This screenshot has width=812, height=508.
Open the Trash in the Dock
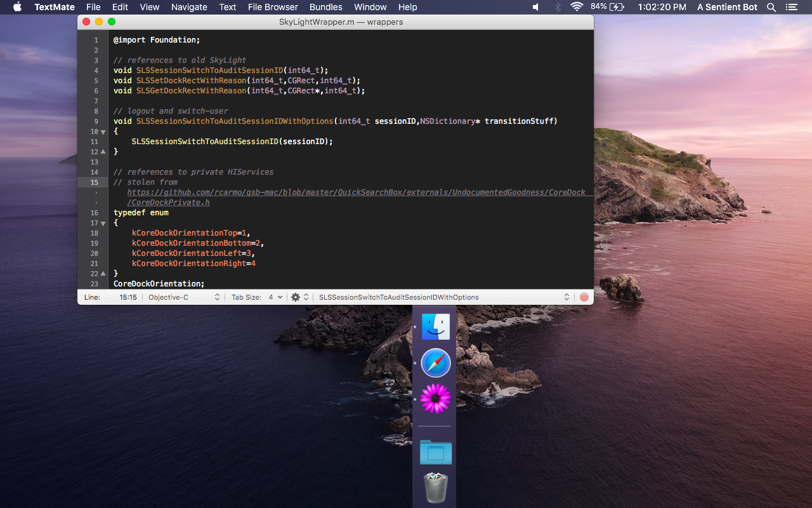[436, 488]
